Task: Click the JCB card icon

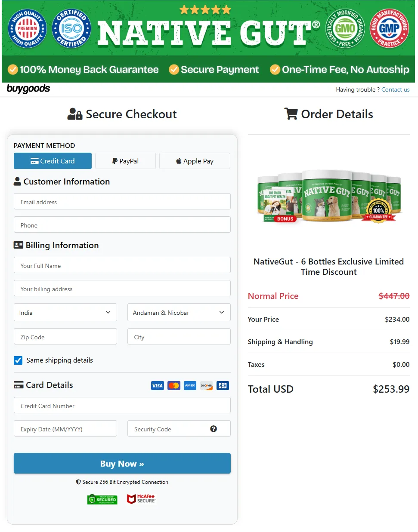Action: (x=223, y=385)
